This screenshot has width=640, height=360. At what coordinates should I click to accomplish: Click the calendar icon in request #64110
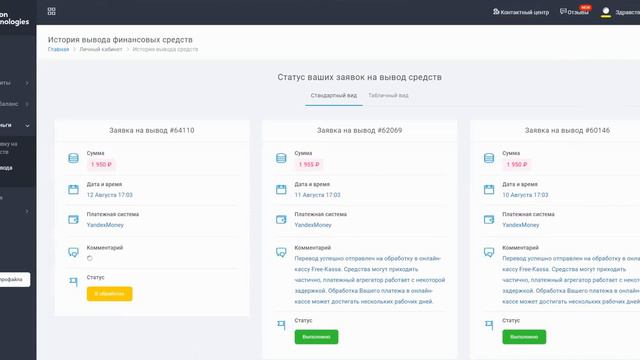tap(73, 189)
